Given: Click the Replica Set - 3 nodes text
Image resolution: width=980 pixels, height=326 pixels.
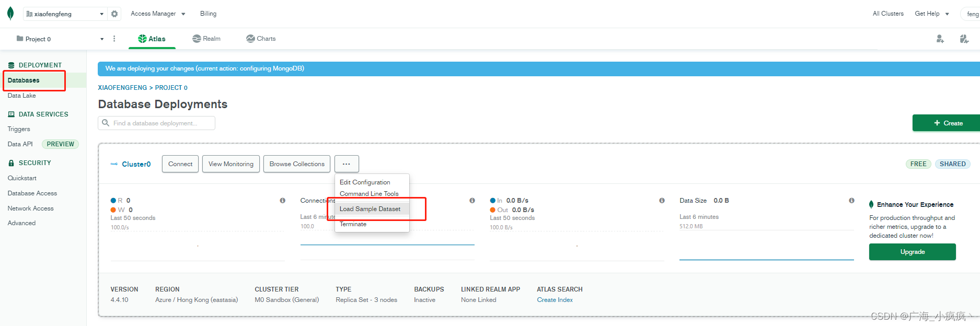Looking at the screenshot, I should click(366, 300).
